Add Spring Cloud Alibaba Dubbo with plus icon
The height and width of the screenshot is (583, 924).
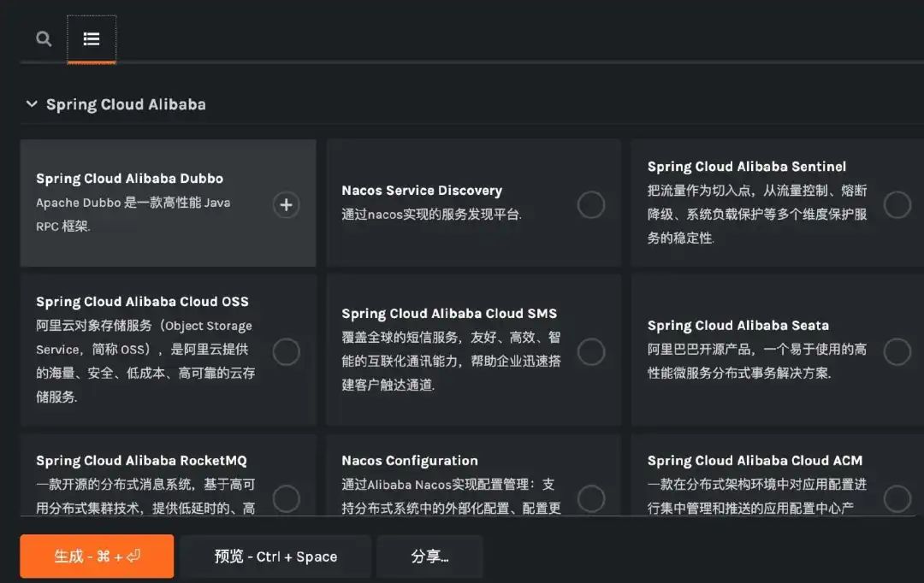pyautogui.click(x=287, y=205)
